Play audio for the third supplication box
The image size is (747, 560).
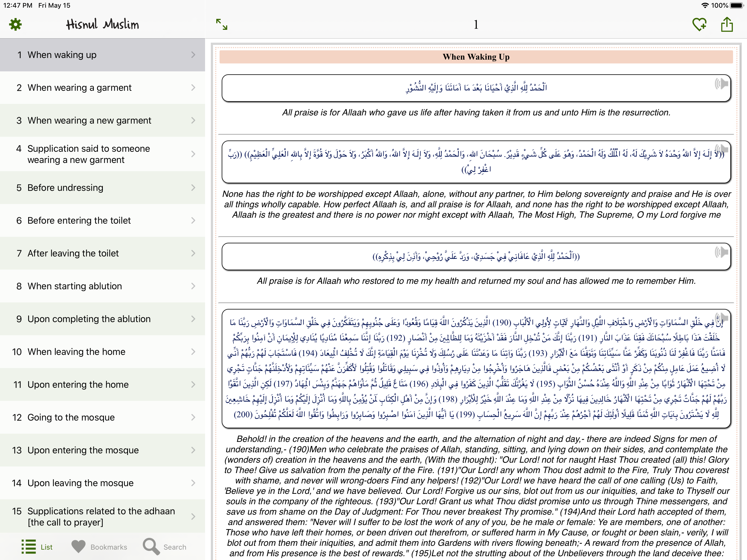pos(721,252)
